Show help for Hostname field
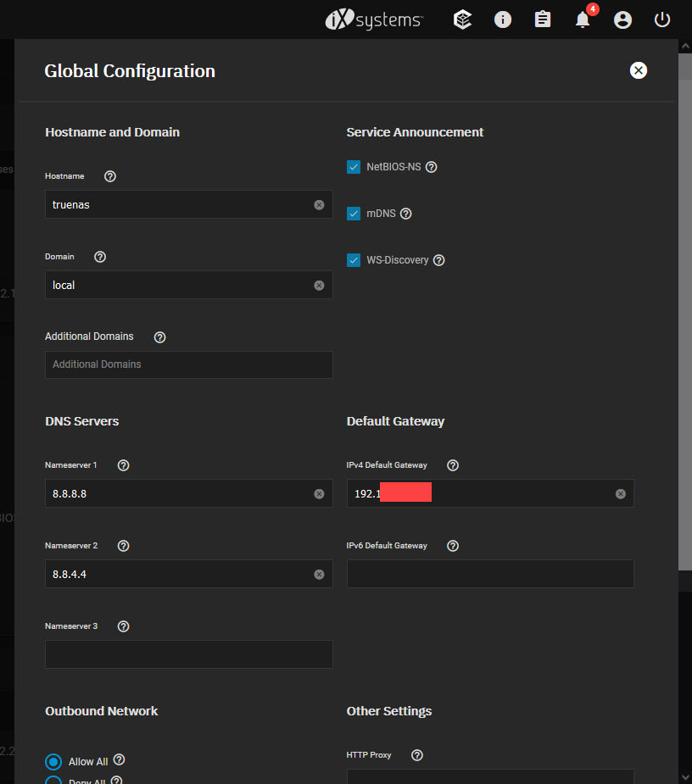This screenshot has height=784, width=692. 110,176
